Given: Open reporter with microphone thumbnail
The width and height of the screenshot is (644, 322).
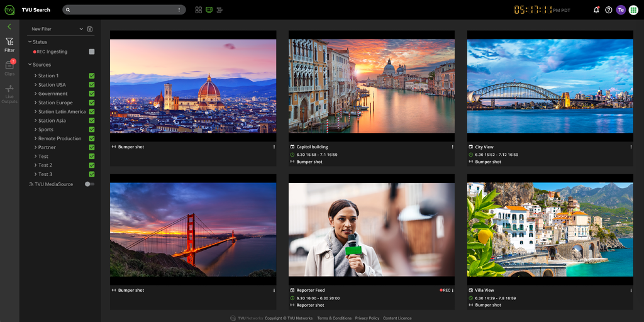Looking at the screenshot, I should (372, 230).
